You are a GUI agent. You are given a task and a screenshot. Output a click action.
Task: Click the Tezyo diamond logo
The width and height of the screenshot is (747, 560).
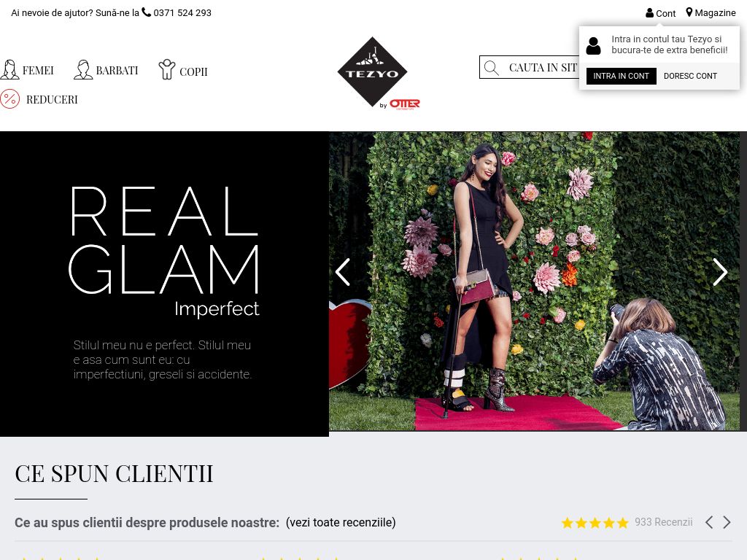tap(373, 71)
